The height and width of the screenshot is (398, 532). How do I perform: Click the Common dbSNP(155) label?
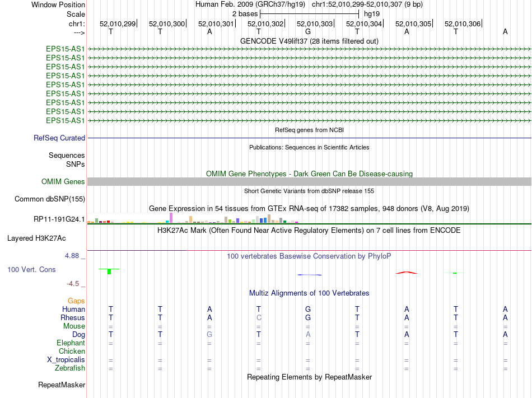(49, 199)
